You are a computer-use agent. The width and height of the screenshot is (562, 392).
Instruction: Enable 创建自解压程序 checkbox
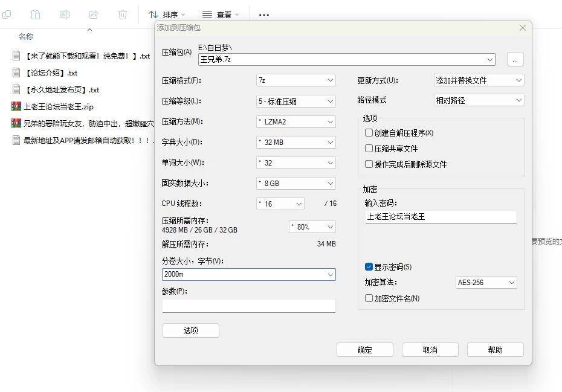point(369,132)
